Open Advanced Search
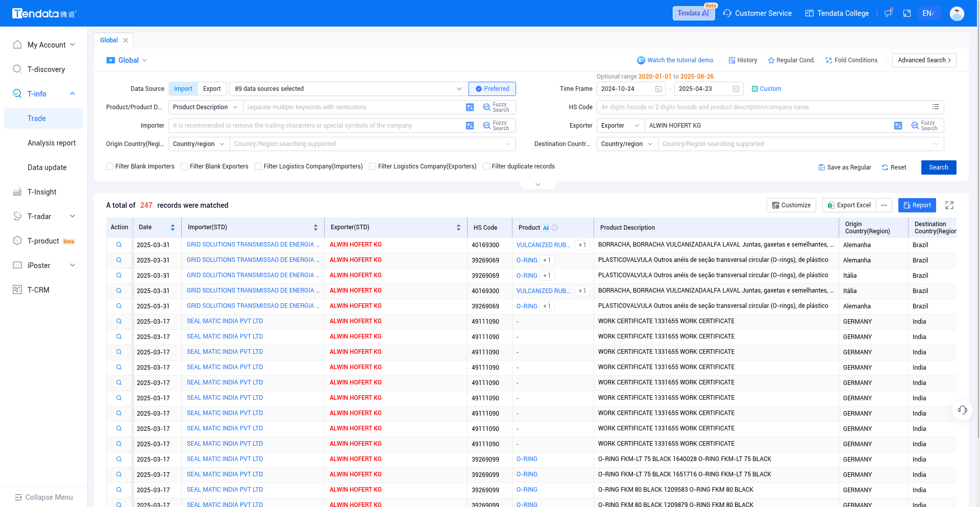The height and width of the screenshot is (507, 980). coord(924,60)
